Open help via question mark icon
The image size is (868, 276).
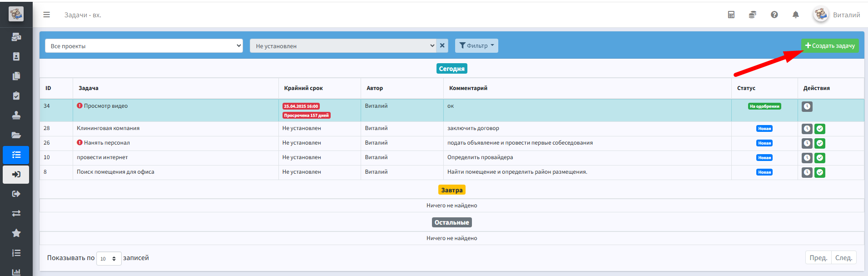coord(774,15)
